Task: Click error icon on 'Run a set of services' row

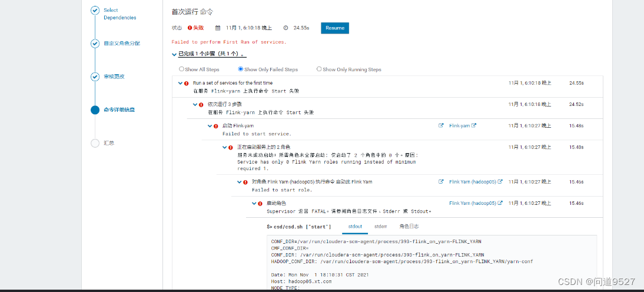Action: [x=187, y=84]
